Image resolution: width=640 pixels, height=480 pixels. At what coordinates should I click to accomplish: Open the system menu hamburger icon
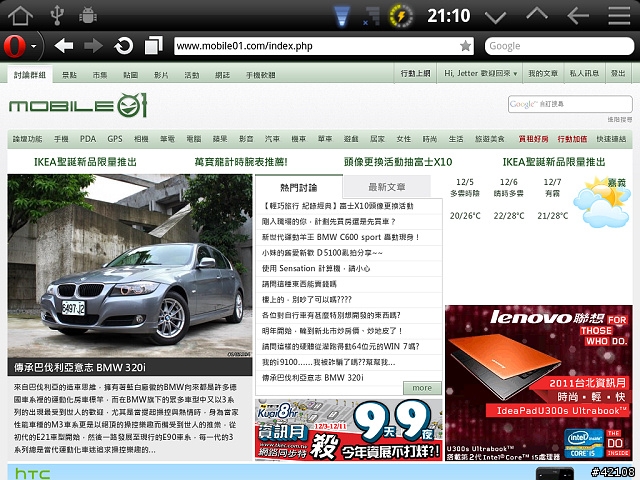[x=619, y=16]
